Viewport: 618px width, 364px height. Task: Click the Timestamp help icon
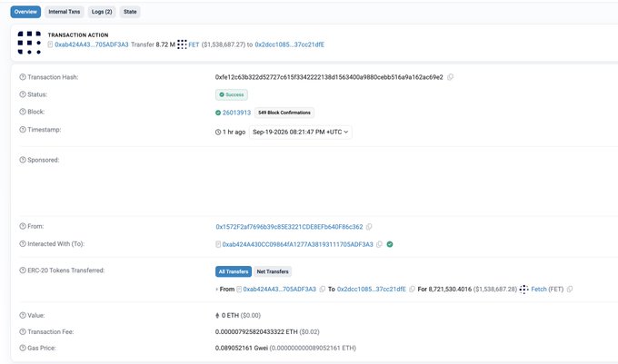(x=23, y=130)
